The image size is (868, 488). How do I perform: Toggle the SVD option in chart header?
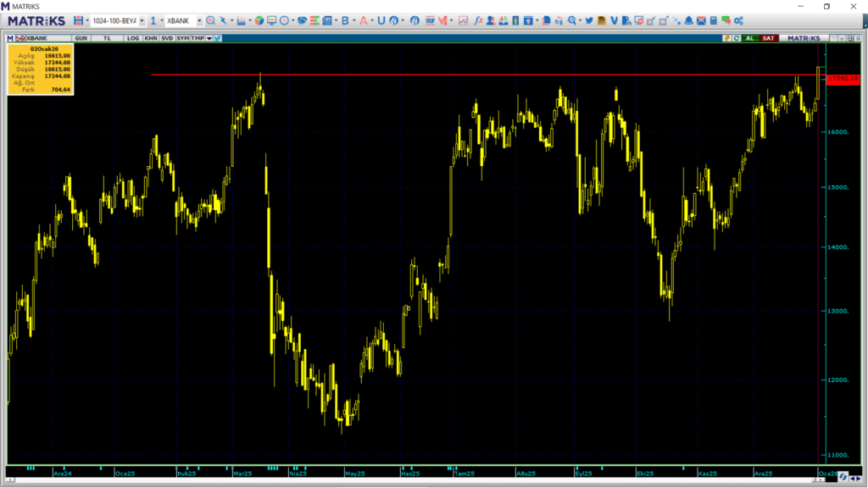pos(167,38)
